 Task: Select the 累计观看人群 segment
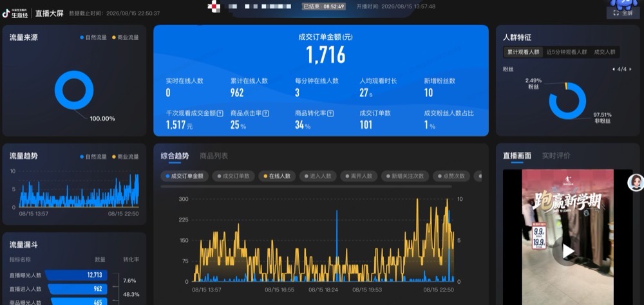[x=523, y=52]
